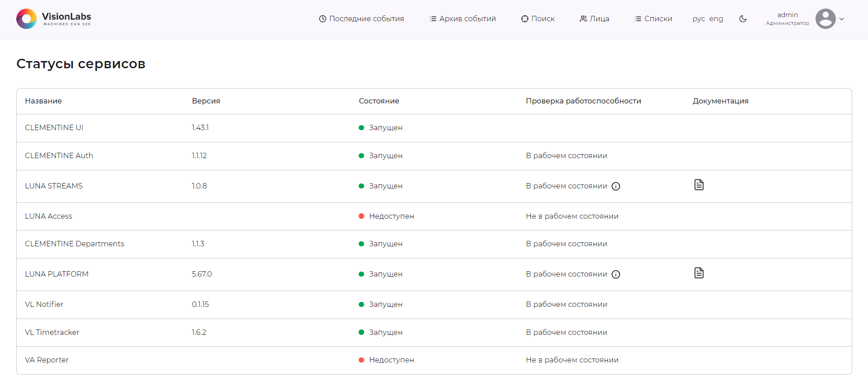Select the VL Notifier row name

point(44,305)
